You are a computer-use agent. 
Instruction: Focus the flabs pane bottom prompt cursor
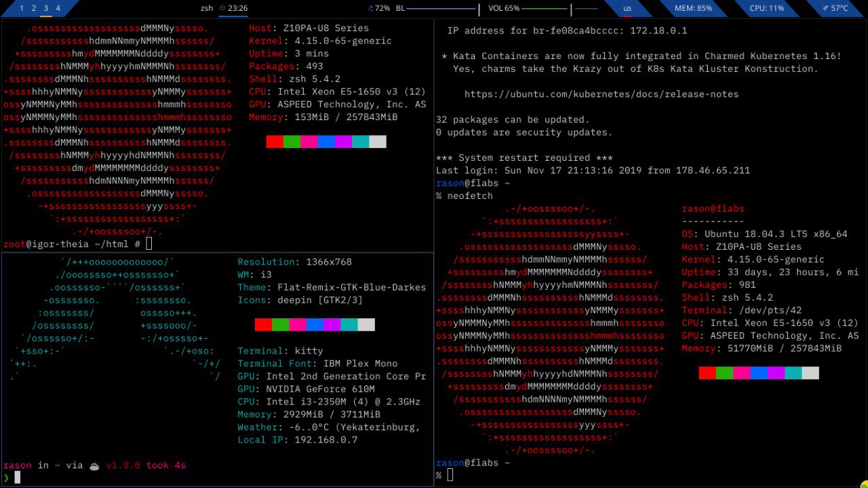point(450,475)
